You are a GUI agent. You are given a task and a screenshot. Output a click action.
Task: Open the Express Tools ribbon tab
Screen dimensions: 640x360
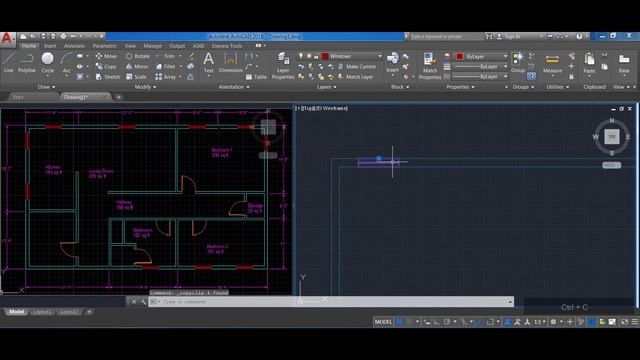227,46
